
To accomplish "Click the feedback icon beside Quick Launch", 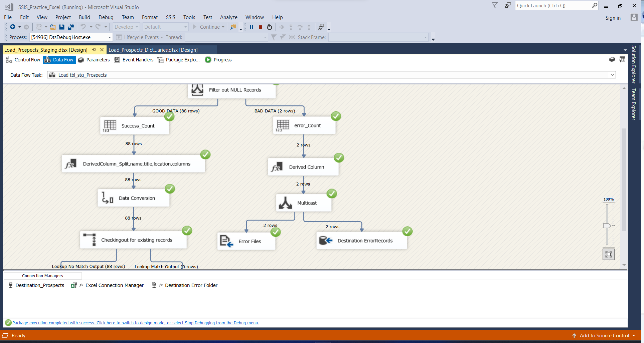I will point(508,6).
